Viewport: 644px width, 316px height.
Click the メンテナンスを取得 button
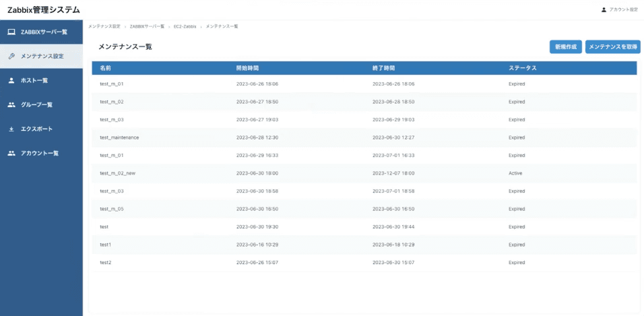[613, 47]
